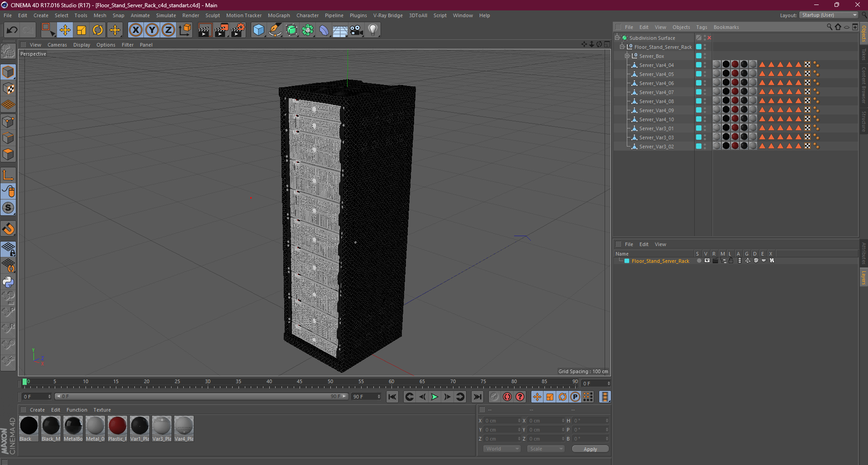Click the Array modeling objects icon
The height and width of the screenshot is (465, 868).
click(308, 30)
